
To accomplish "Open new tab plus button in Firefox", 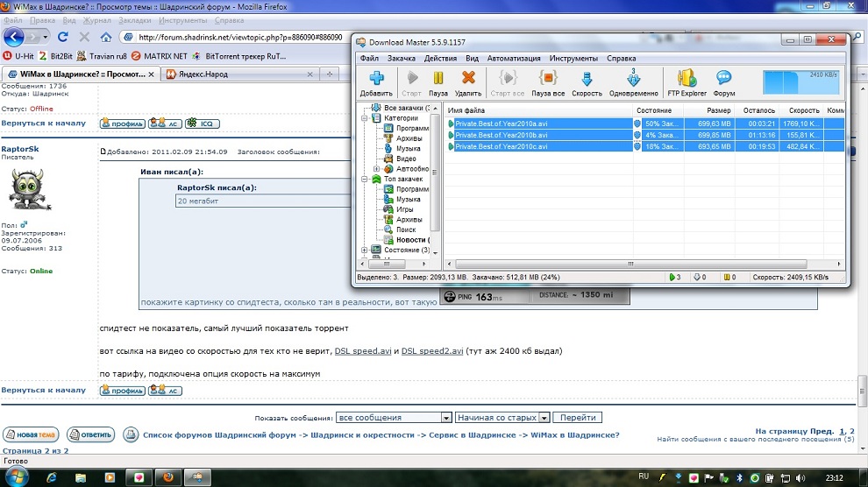I will coord(330,74).
